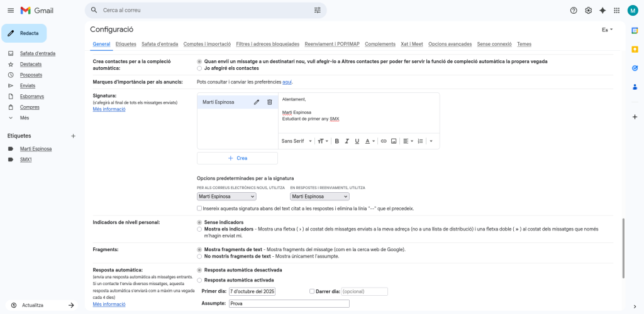Open the Google apps grid icon
The height and width of the screenshot is (314, 644).
616,10
